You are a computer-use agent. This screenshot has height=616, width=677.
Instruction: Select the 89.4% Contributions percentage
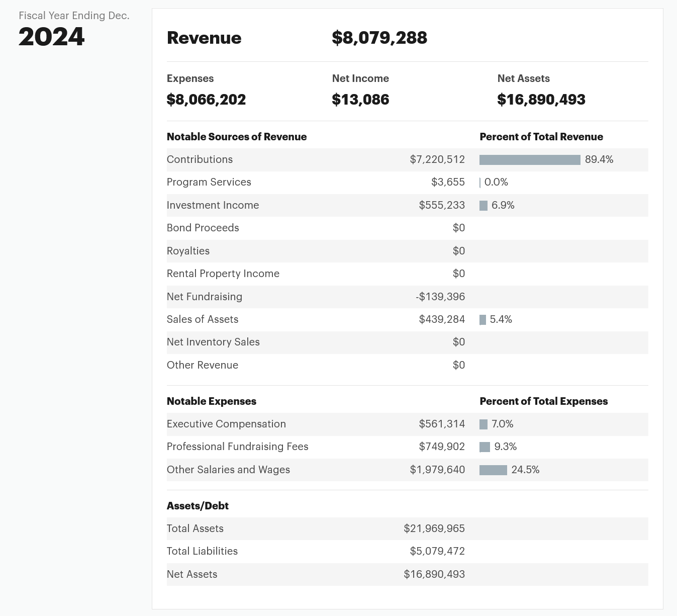pos(599,159)
